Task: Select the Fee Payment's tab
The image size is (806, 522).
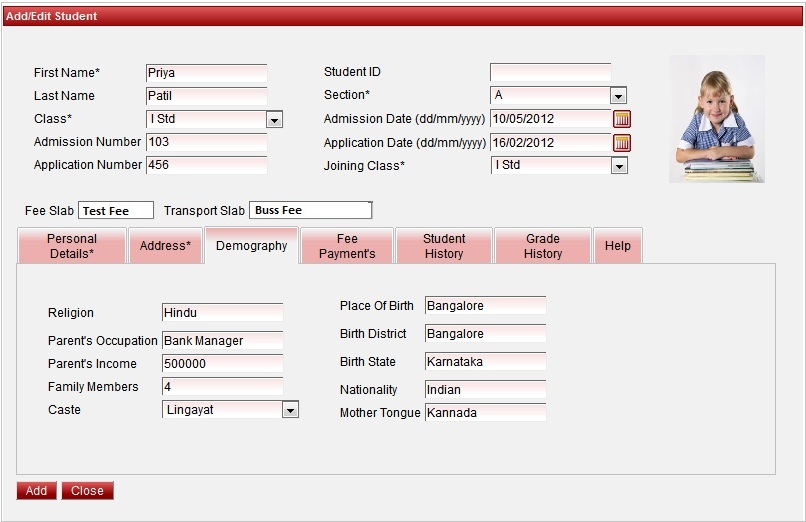Action: point(347,246)
